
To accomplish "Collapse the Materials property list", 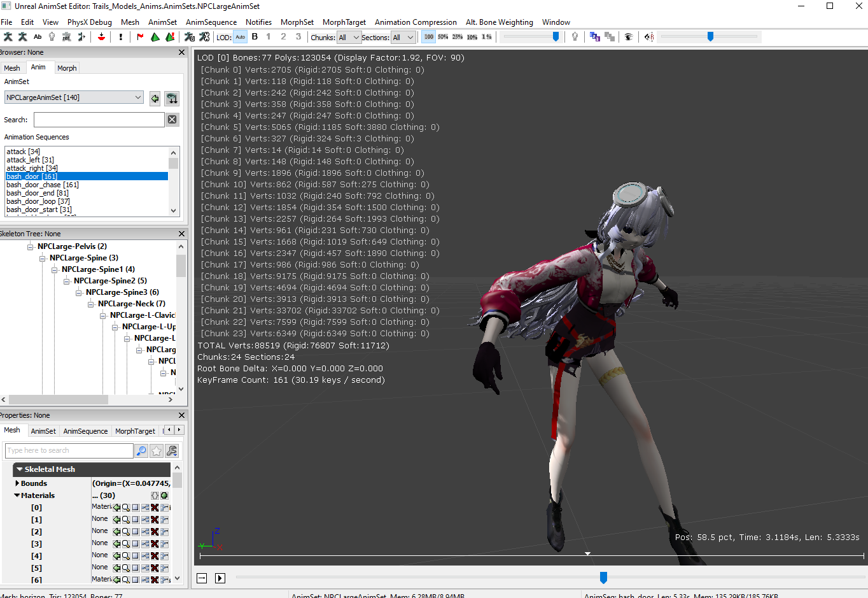I will 17,495.
